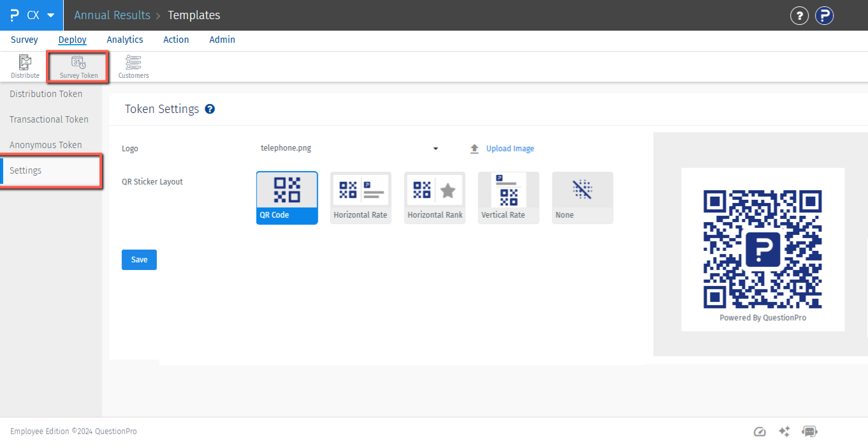Select the Horizontal Rate sticker layout

[361, 198]
